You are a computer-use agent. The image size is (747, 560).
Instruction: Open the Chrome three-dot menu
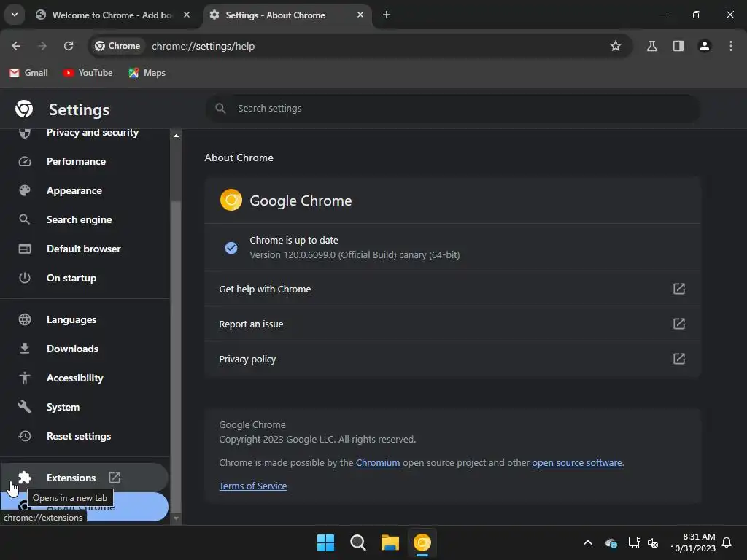[x=731, y=46]
